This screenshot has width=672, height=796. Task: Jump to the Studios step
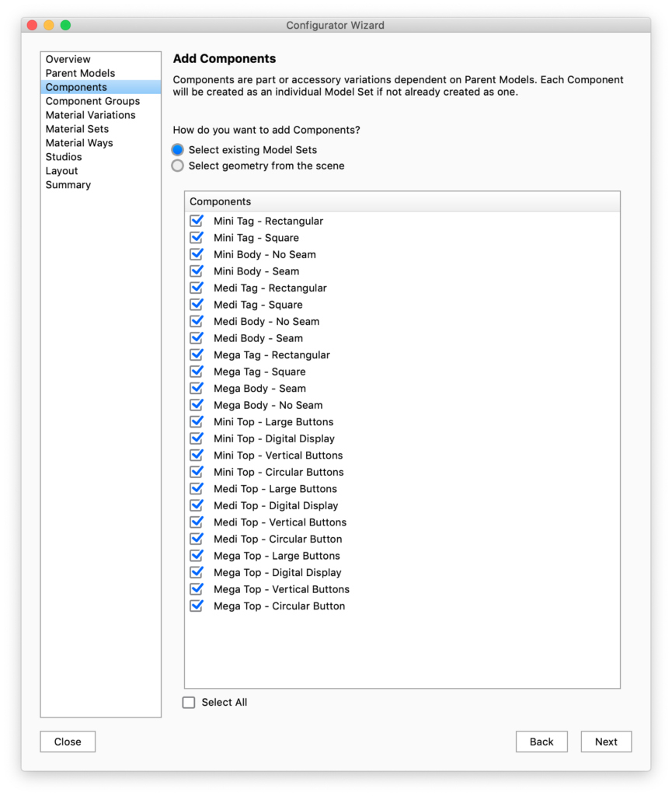click(x=64, y=157)
